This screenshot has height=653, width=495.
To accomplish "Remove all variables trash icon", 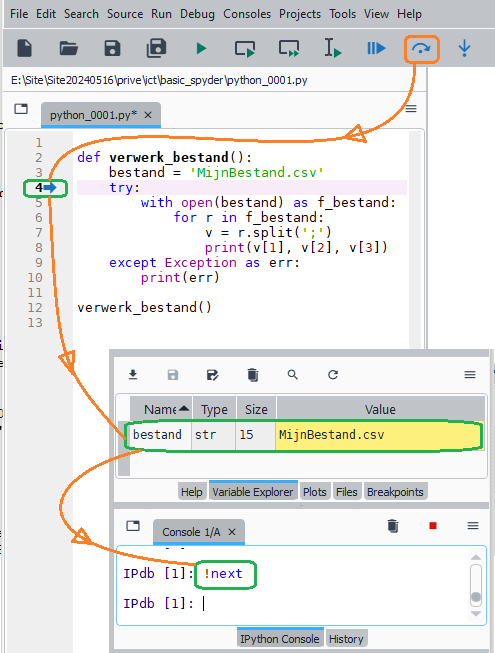I will 253,375.
